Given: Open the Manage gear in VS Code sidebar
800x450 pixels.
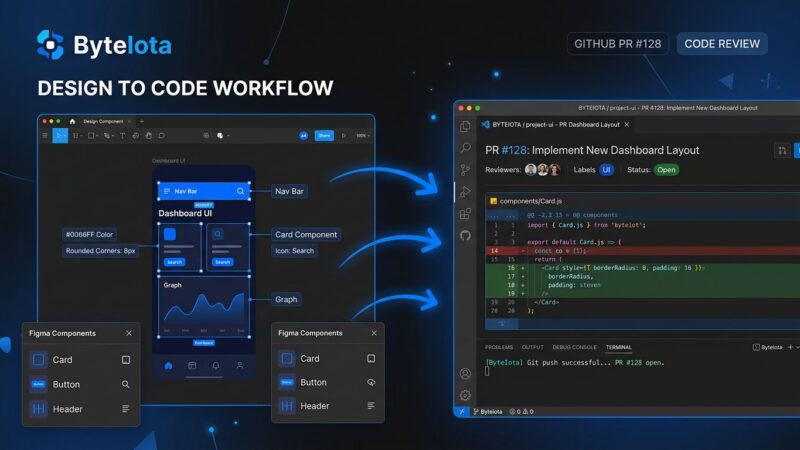Looking at the screenshot, I should (x=465, y=395).
